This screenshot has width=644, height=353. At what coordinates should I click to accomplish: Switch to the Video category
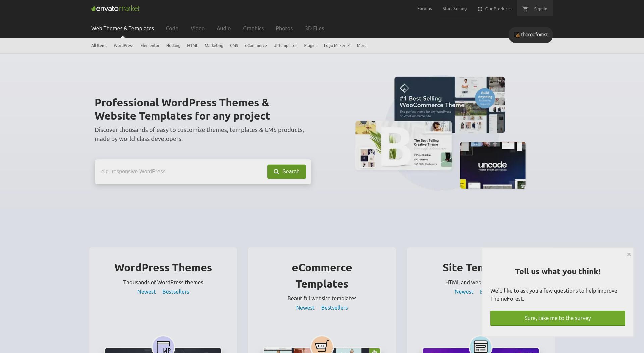(x=198, y=28)
